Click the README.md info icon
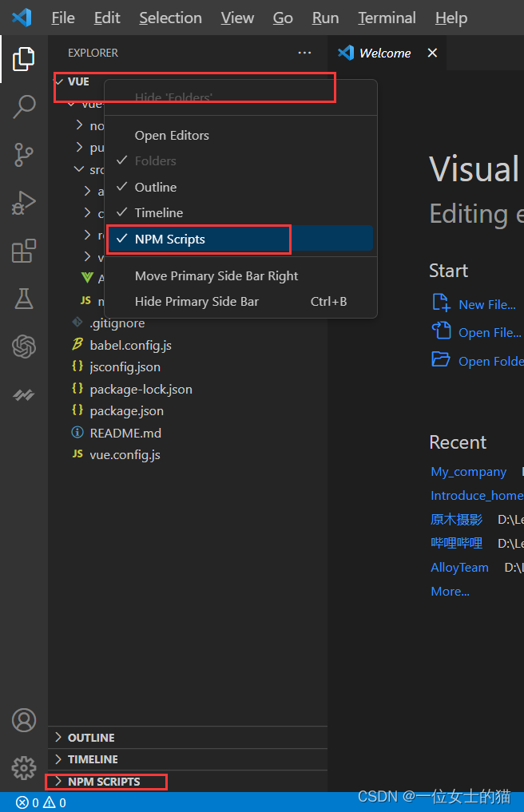 pos(77,432)
